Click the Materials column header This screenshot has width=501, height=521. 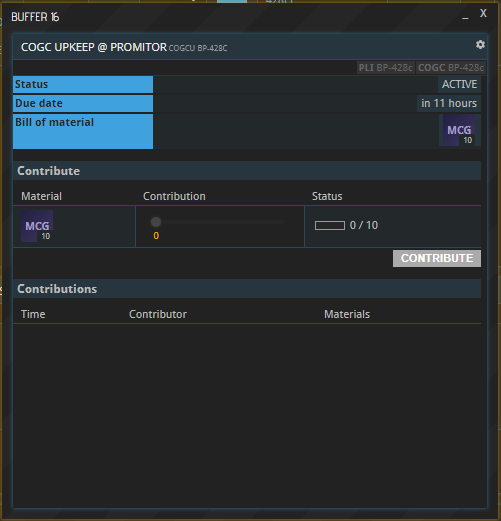coord(347,314)
